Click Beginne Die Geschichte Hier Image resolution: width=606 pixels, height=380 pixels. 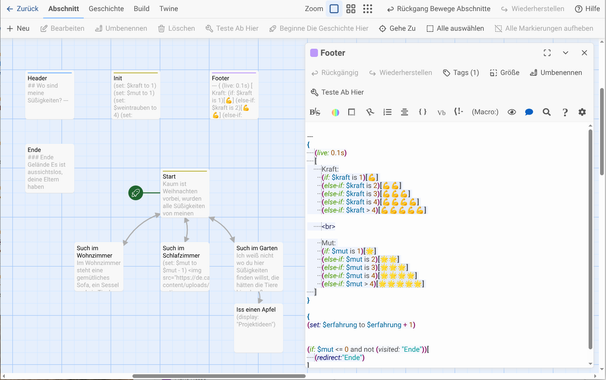(319, 28)
